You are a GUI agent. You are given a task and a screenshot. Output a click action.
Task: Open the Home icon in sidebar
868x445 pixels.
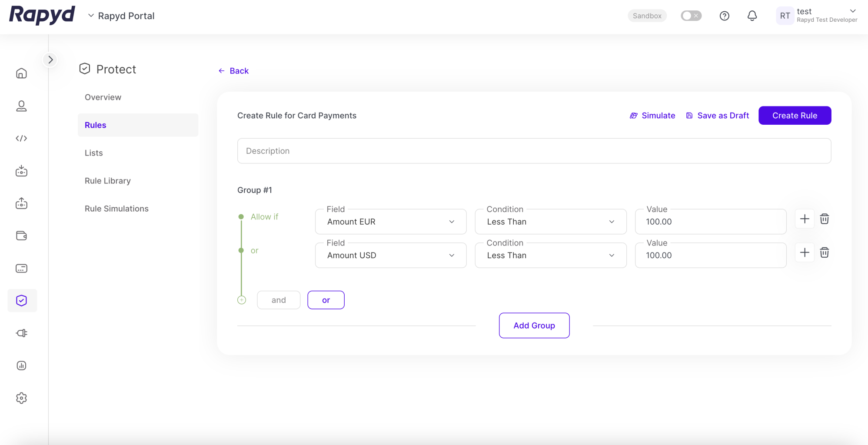21,73
